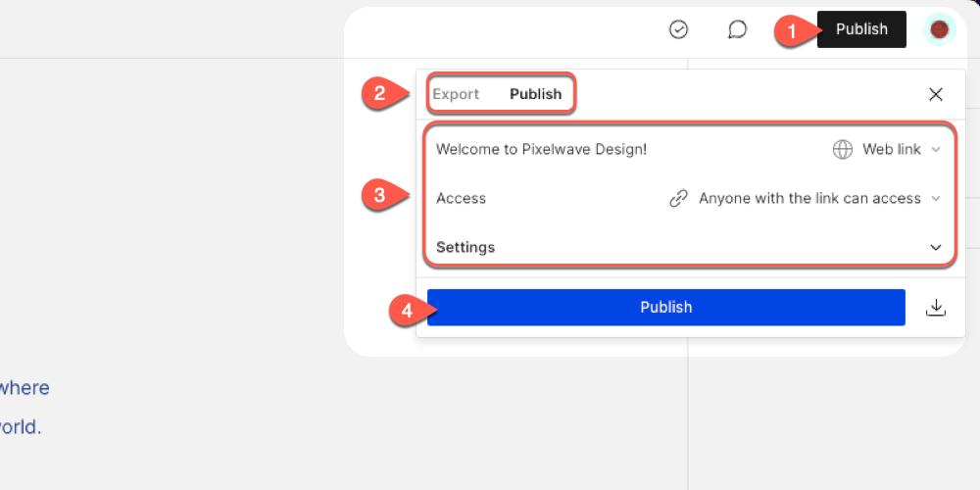Click the download arrow icon beside Publish

tap(936, 308)
